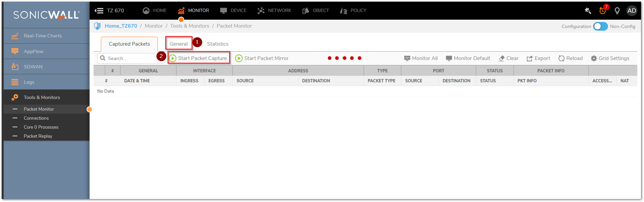
Task: Expand the SDWAN menu label
Action: 33,67
